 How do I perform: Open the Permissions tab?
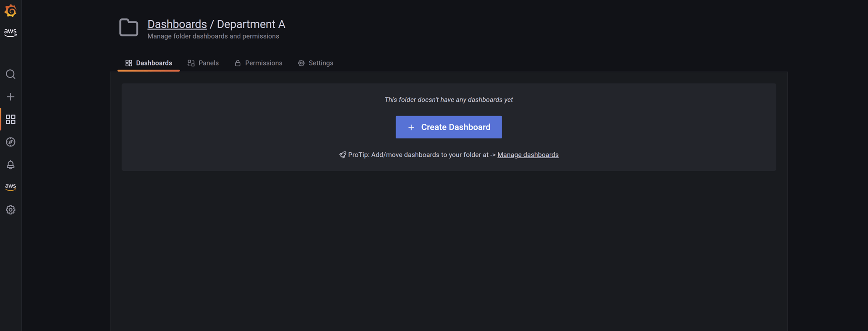pos(259,63)
